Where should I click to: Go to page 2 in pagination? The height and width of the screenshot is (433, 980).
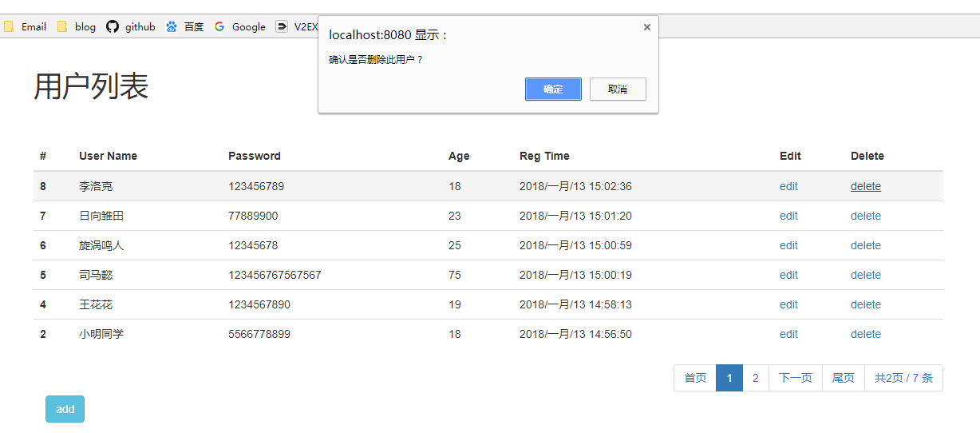pyautogui.click(x=756, y=378)
